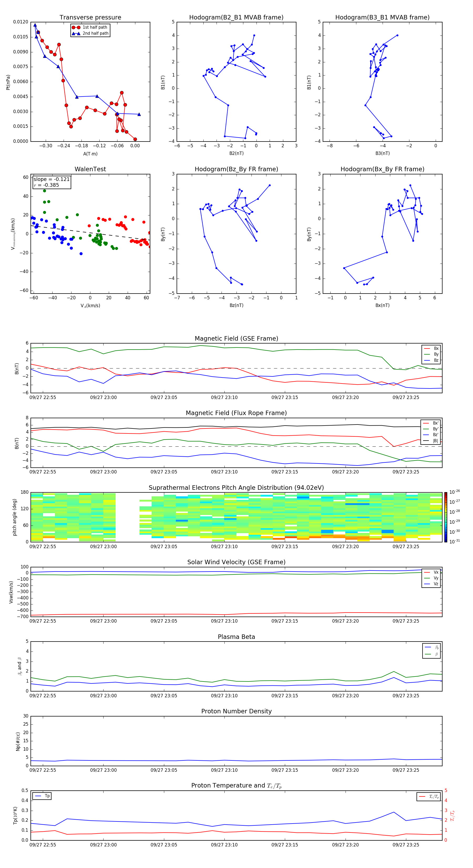Click the 'pitch angle (deg)' axis label
Image resolution: width=473 pixels, height=868 pixels.
click(x=14, y=517)
